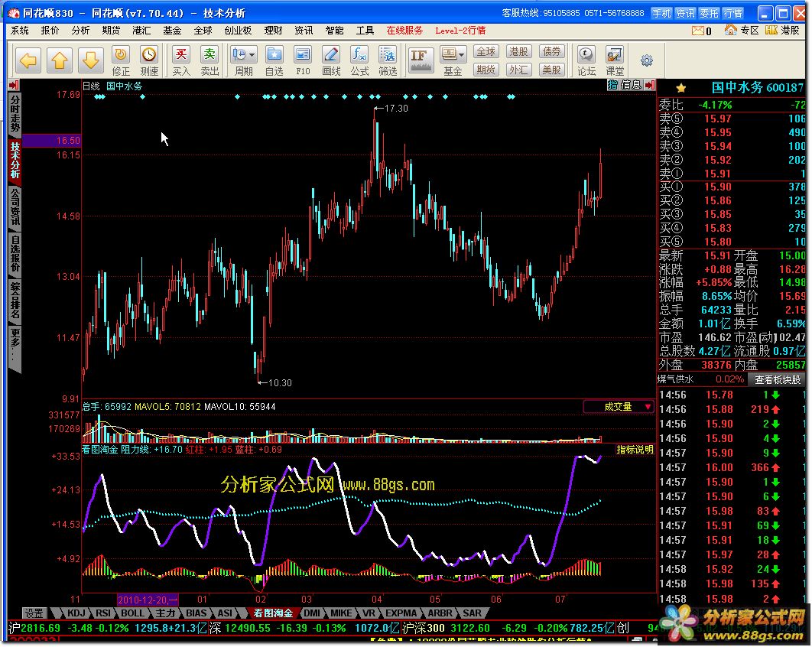Click the 专区 house icon

click(731, 30)
